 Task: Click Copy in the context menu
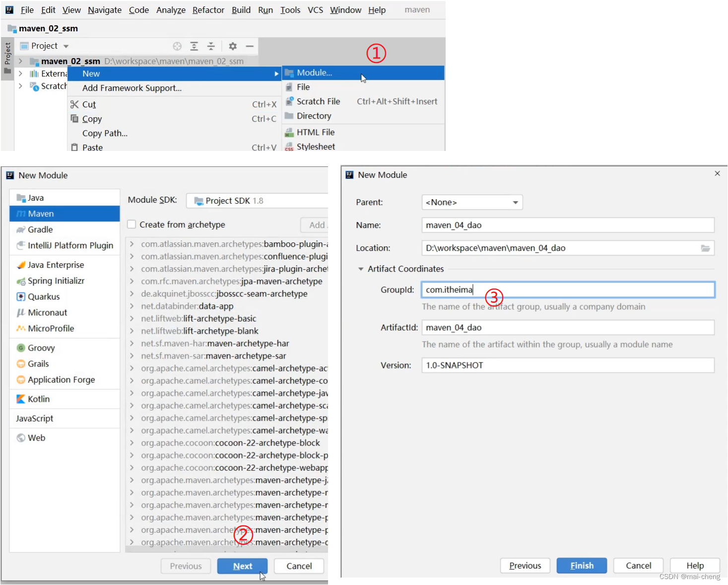coord(174,119)
